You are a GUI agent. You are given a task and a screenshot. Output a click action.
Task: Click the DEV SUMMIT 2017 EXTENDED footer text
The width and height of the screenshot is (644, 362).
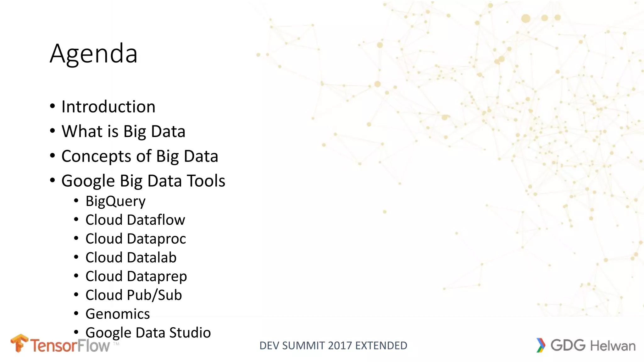[x=333, y=346]
